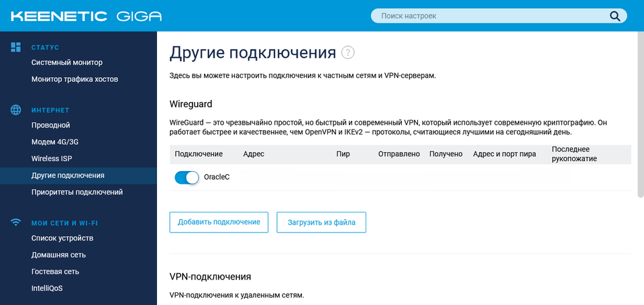Click the Wireguard section title
Screen dimensions: 644x305
[191, 105]
